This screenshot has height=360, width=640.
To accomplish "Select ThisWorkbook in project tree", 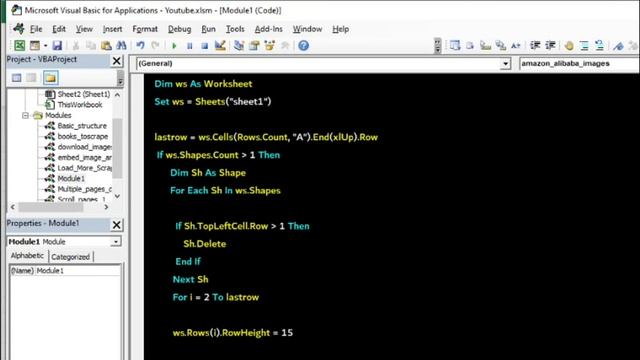I will click(x=80, y=105).
